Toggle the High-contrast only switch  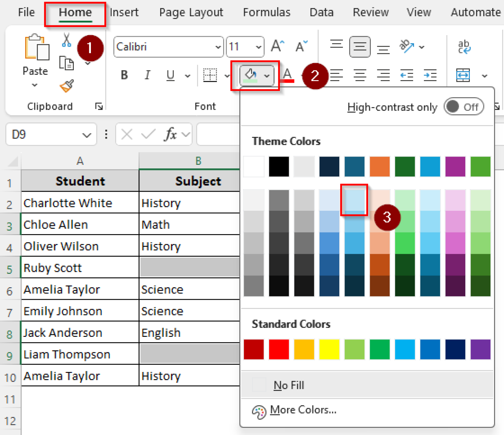[464, 107]
